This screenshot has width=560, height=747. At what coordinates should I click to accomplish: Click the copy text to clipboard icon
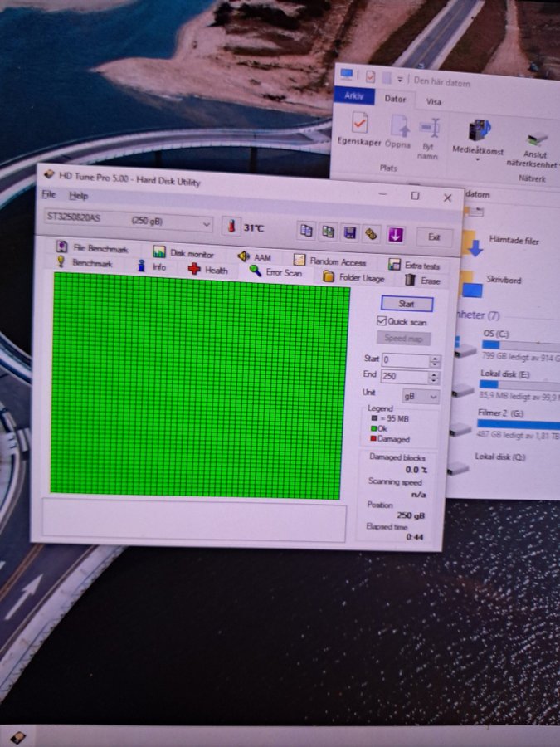305,231
